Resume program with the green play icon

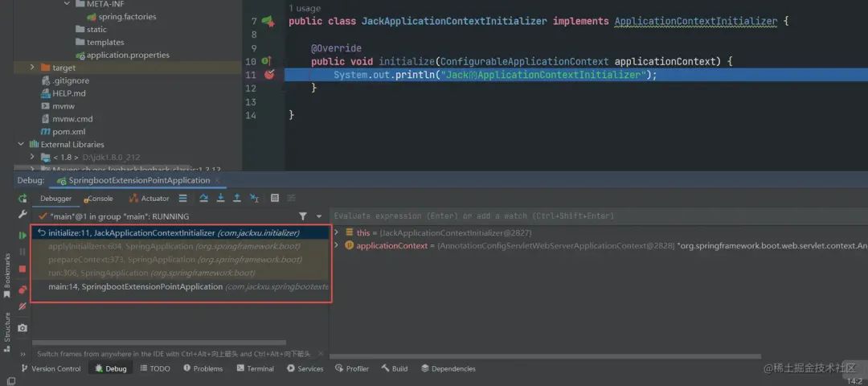(23, 236)
